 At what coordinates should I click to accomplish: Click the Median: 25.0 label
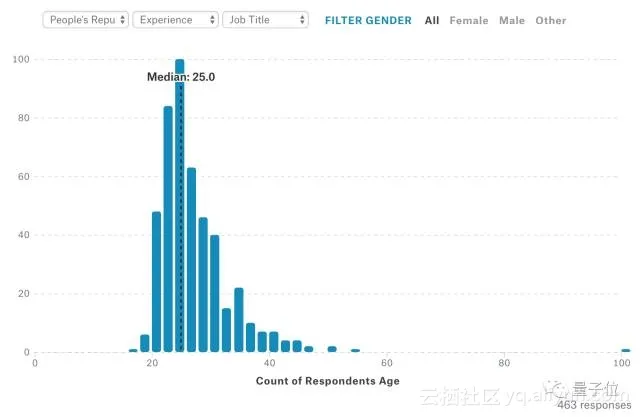181,76
